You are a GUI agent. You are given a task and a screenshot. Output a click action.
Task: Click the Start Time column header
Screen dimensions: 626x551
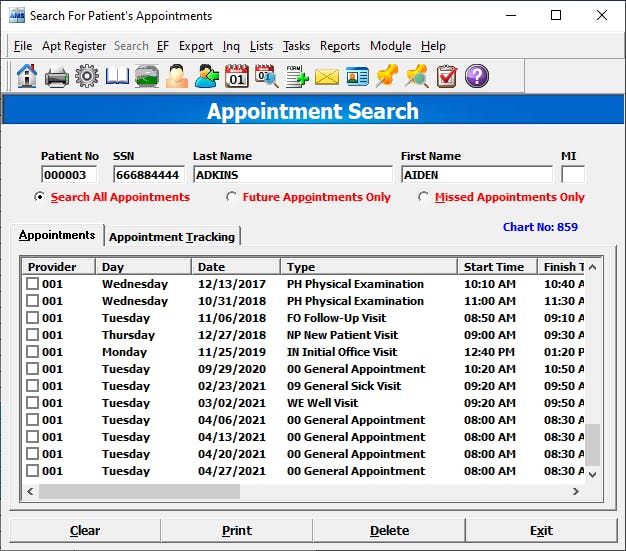click(497, 267)
